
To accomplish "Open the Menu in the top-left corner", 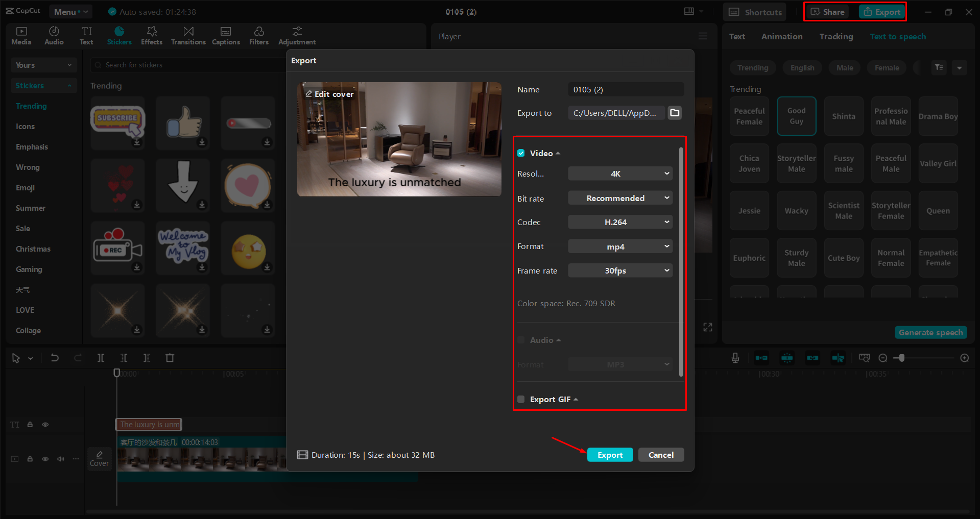I will [x=70, y=11].
